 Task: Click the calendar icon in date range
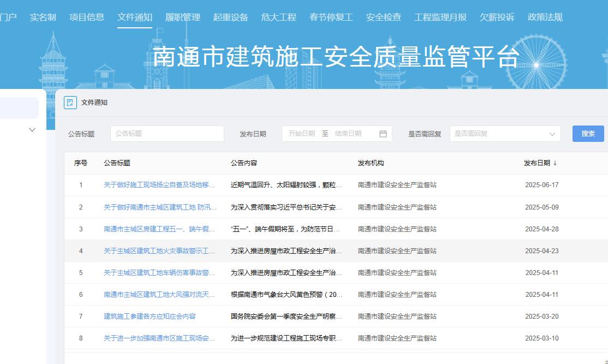[x=383, y=134]
